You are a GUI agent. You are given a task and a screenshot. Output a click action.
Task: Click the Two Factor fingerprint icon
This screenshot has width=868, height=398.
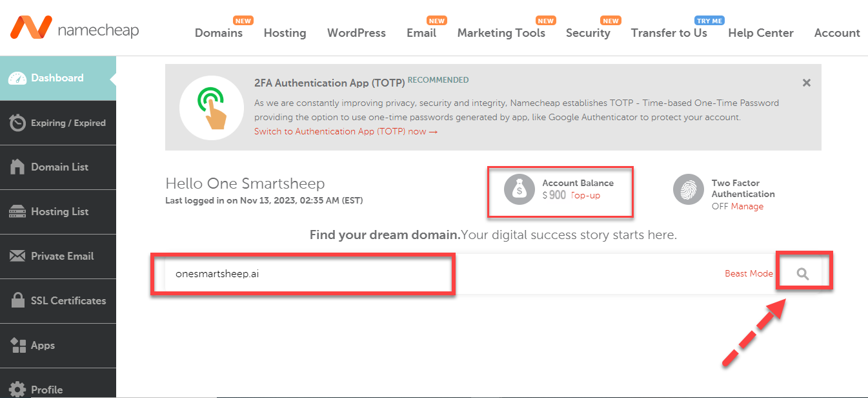point(689,190)
